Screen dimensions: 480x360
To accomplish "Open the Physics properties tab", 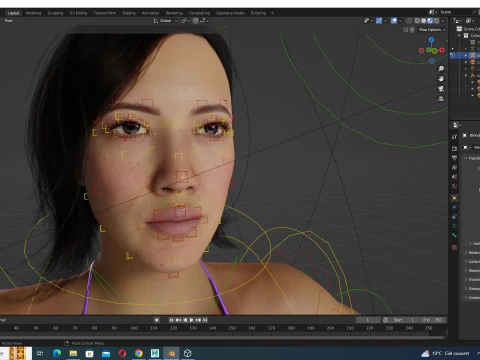I will click(454, 207).
